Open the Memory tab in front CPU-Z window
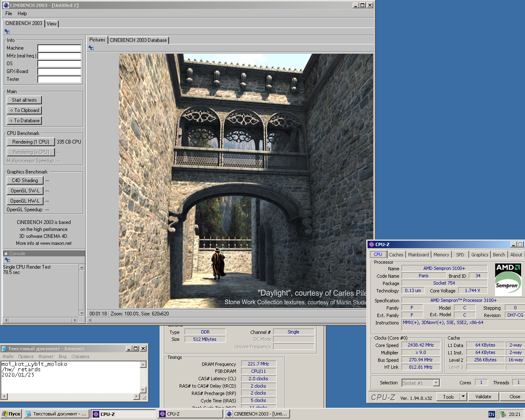This screenshot has width=525, height=420. pyautogui.click(x=441, y=255)
